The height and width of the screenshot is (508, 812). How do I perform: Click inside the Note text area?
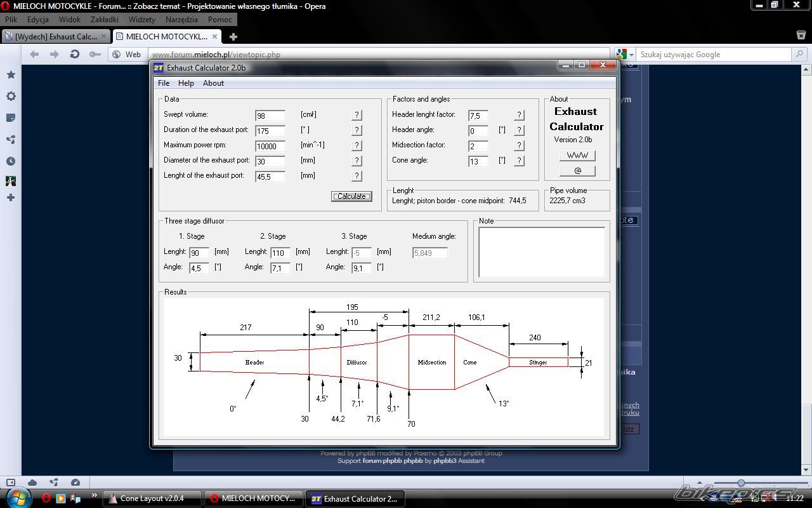click(x=542, y=252)
